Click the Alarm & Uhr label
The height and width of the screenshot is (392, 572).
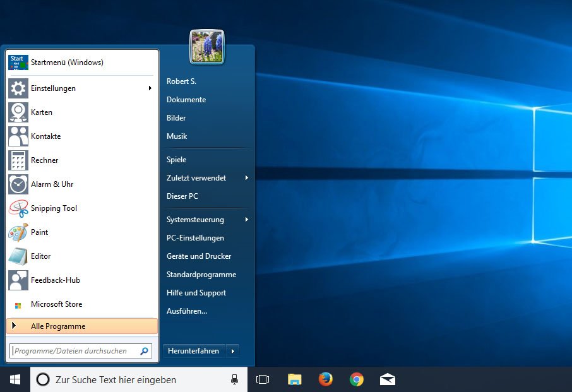click(52, 184)
